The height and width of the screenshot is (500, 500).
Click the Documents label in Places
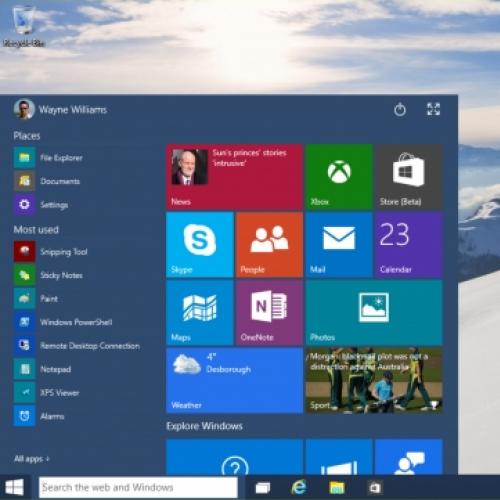[x=60, y=181]
